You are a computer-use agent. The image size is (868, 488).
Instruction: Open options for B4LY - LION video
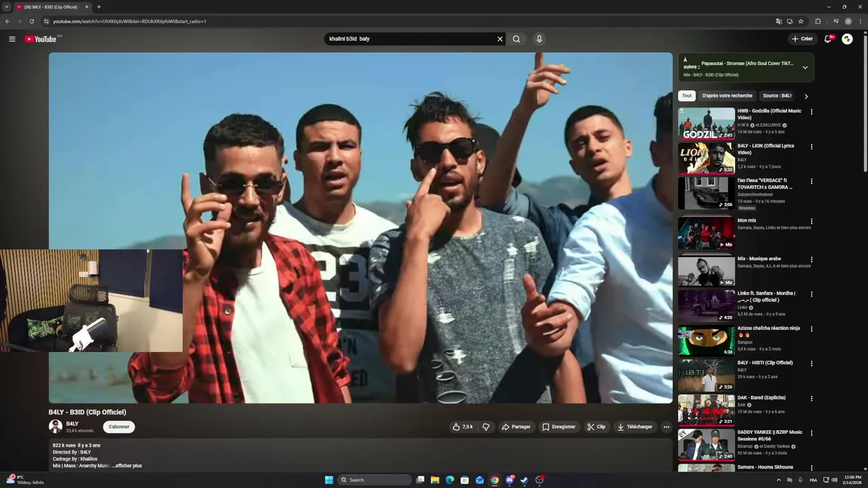pos(811,146)
